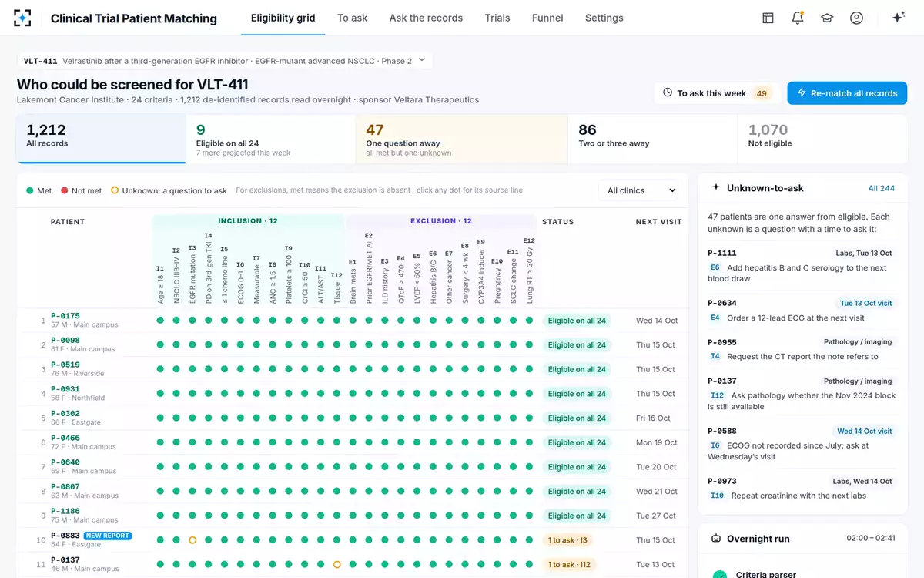Open patient P-0098 record link
The height and width of the screenshot is (578, 924).
pyautogui.click(x=65, y=341)
